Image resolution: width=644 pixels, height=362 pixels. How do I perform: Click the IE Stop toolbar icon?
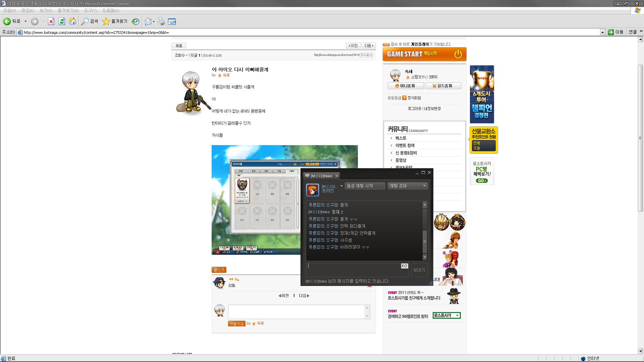click(51, 21)
